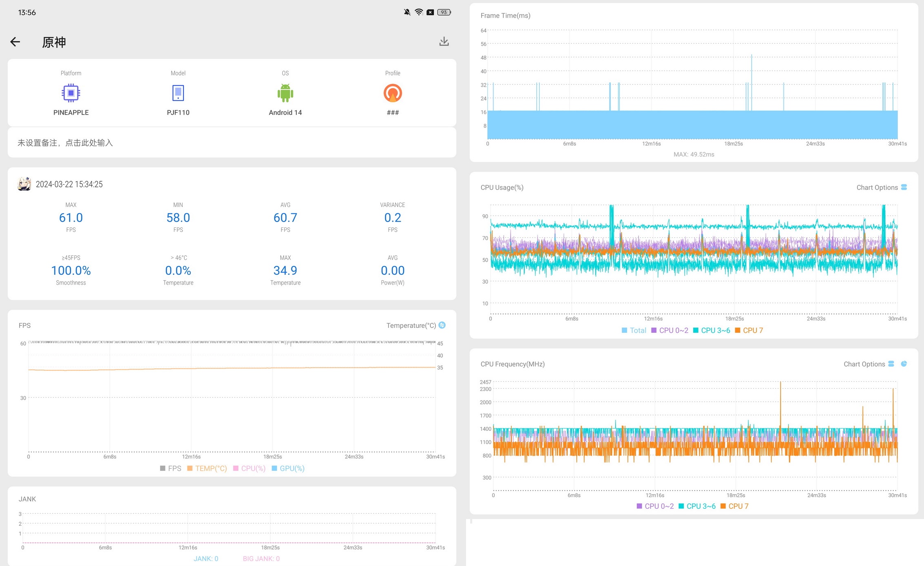Download the report via export icon

(444, 41)
